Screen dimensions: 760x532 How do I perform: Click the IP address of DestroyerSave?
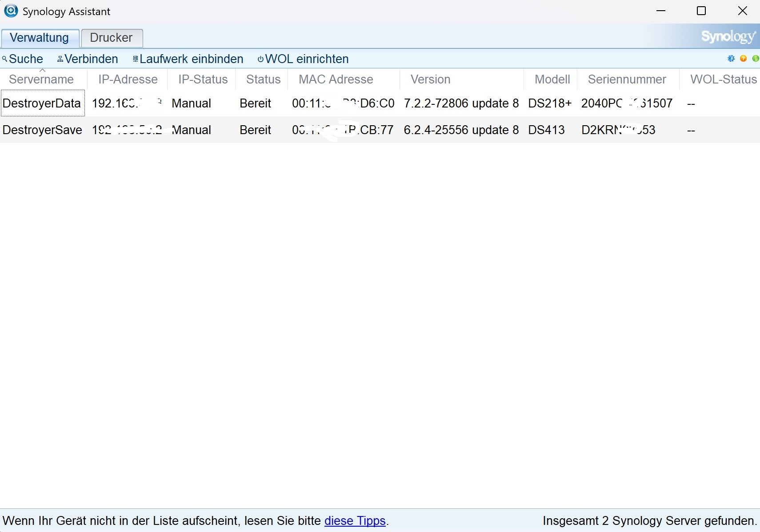coord(127,130)
